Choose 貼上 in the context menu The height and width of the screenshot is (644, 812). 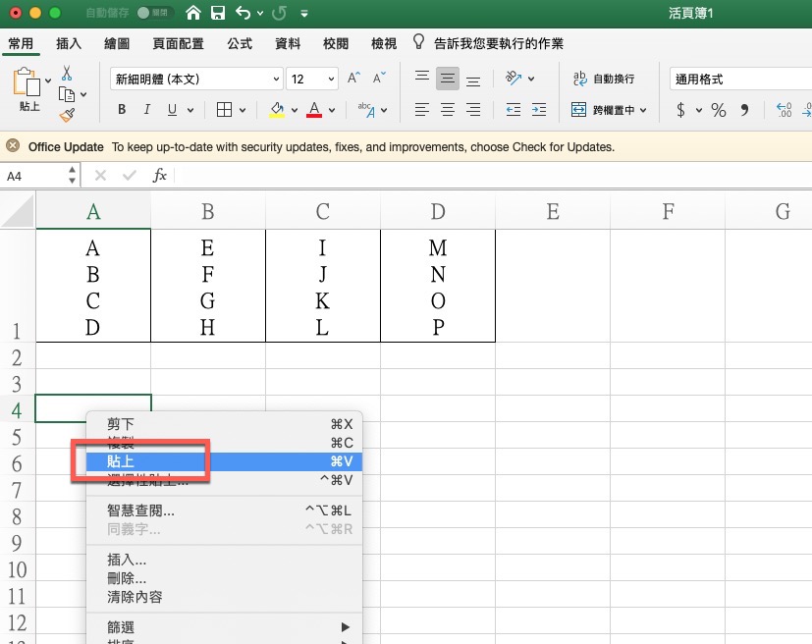click(122, 460)
